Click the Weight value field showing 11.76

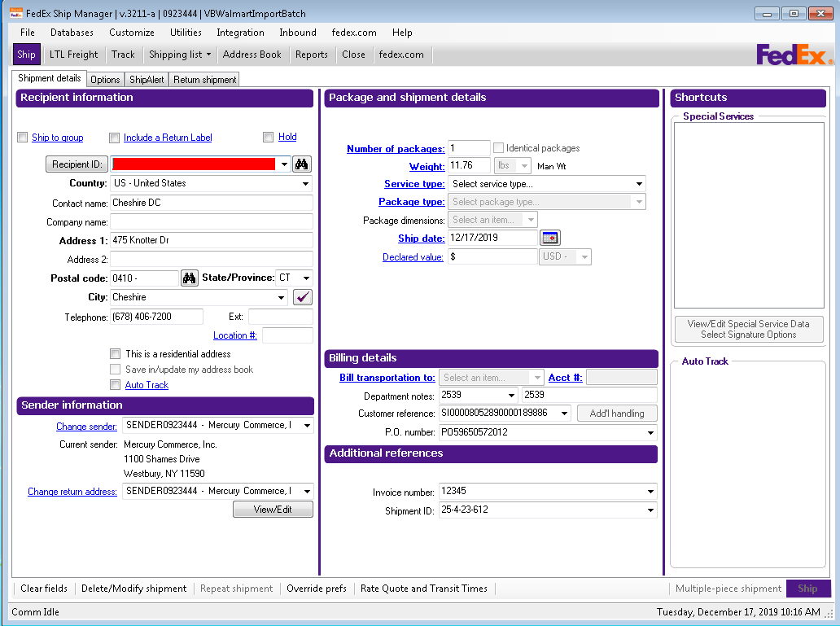(470, 165)
